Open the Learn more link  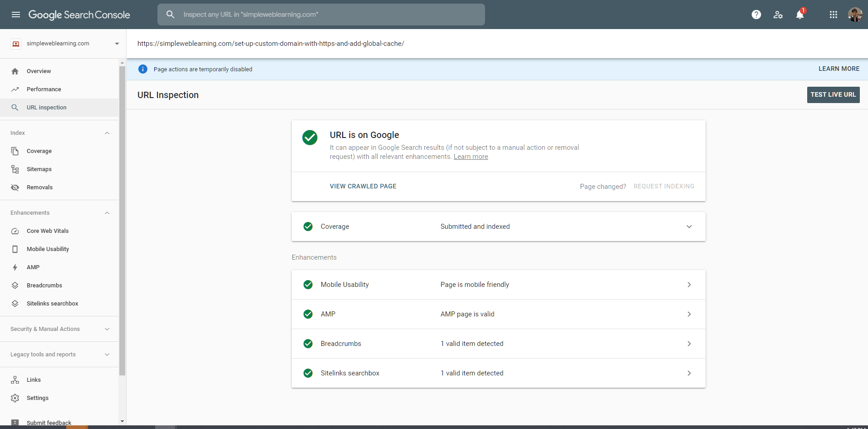click(x=471, y=157)
